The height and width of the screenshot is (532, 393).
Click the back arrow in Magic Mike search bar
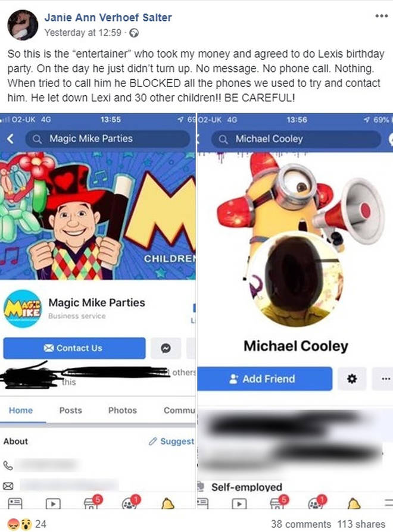point(11,139)
